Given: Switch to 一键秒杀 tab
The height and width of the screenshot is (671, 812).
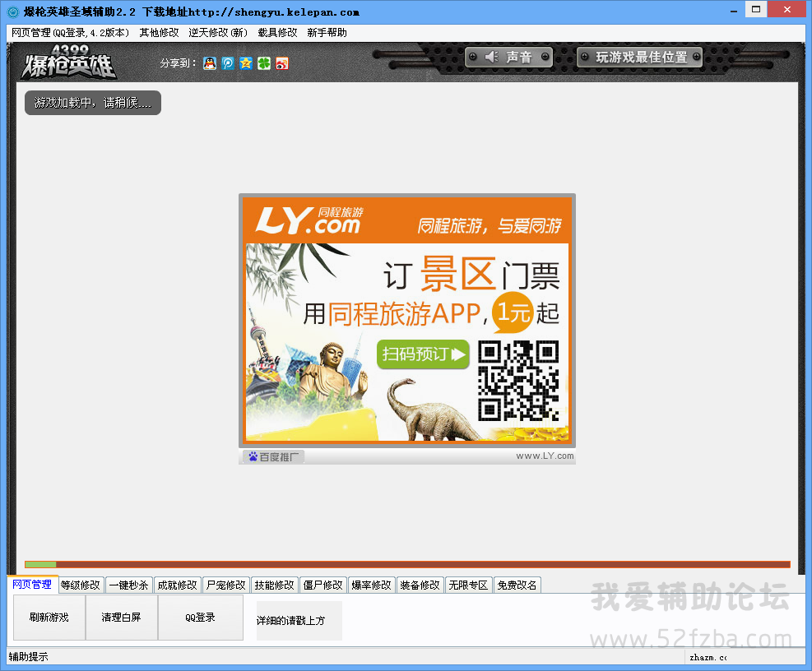Looking at the screenshot, I should pos(128,585).
